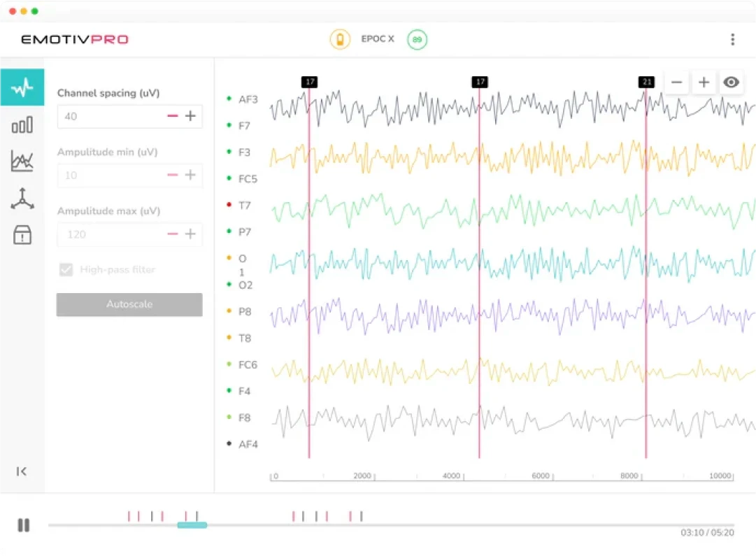Zoom in the EEG timeline with plus icon

[704, 82]
